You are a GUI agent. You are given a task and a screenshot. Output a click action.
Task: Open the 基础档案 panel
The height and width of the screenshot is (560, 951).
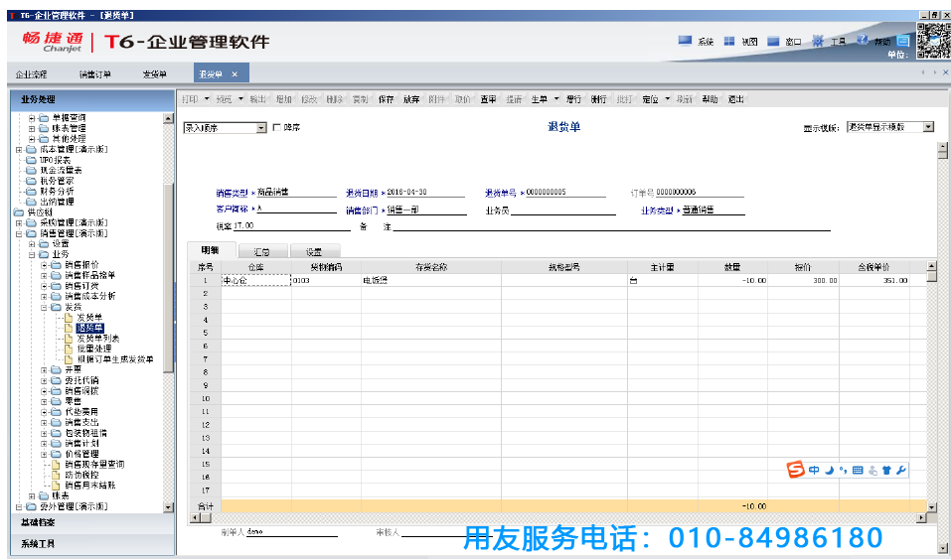[92, 522]
